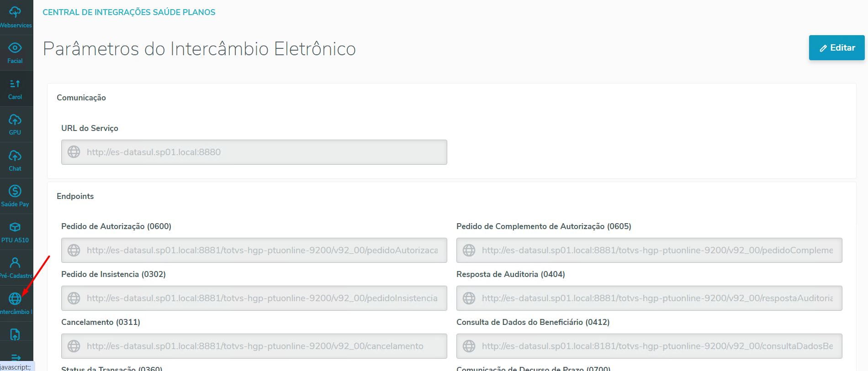
Task: Click the Pedido de Complemento de Autorização field
Action: (x=649, y=250)
